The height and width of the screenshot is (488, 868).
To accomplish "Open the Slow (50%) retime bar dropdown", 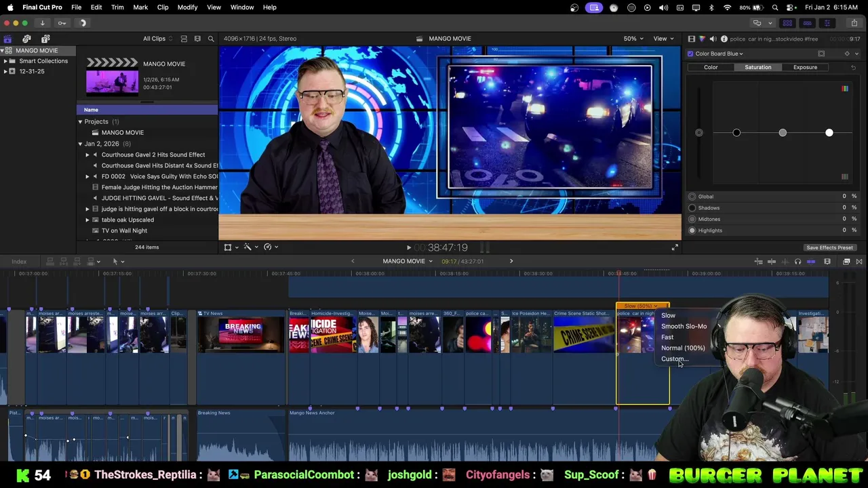I will [642, 306].
